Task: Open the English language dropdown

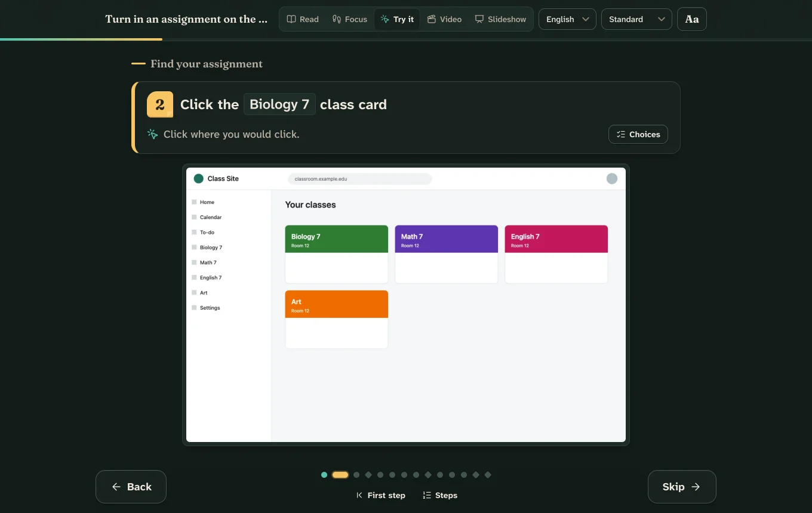Action: pyautogui.click(x=567, y=19)
